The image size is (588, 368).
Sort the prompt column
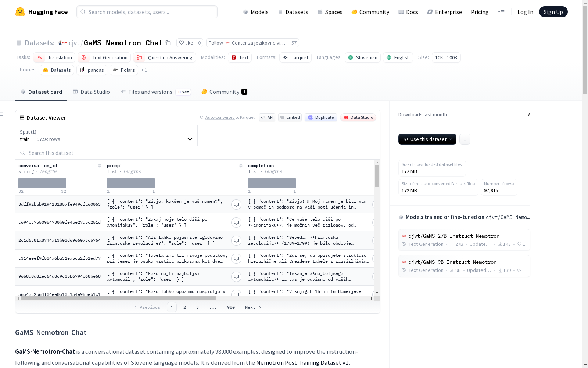click(241, 166)
